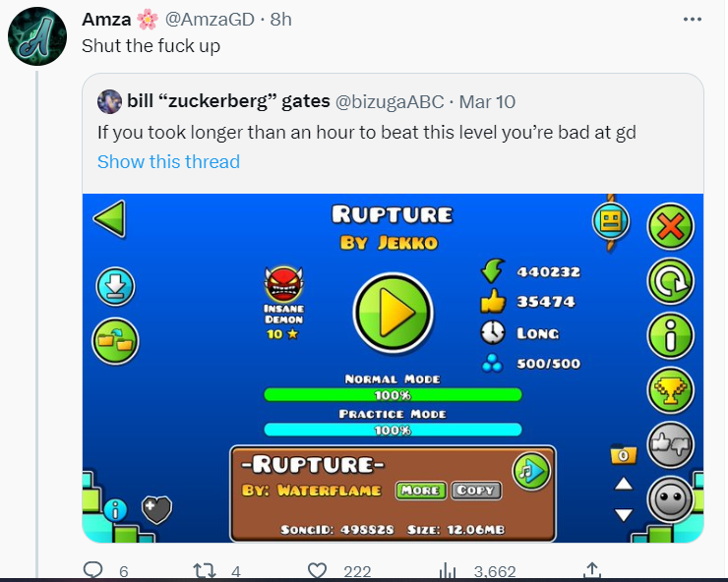Click the reply speech bubble icon
The image size is (728, 582).
click(x=92, y=570)
